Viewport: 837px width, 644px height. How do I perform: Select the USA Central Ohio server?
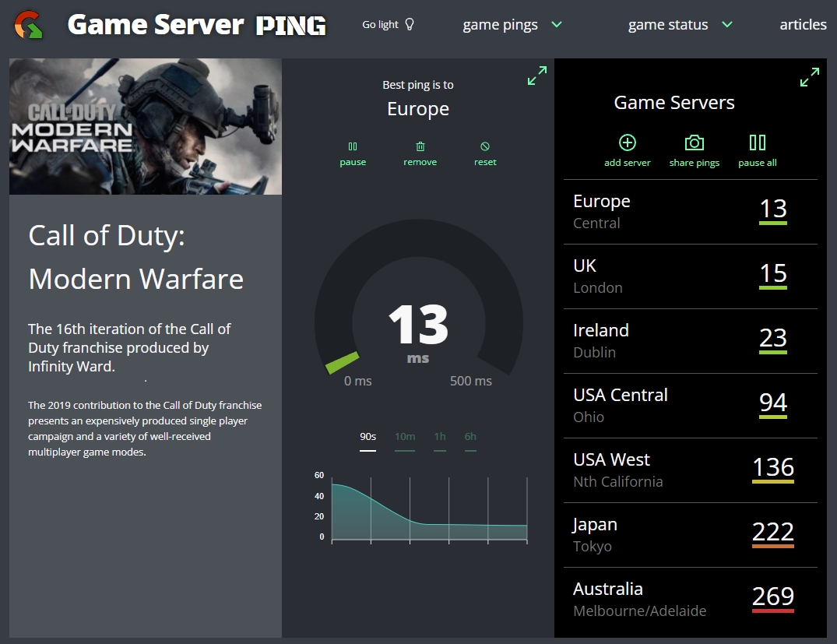(x=690, y=405)
